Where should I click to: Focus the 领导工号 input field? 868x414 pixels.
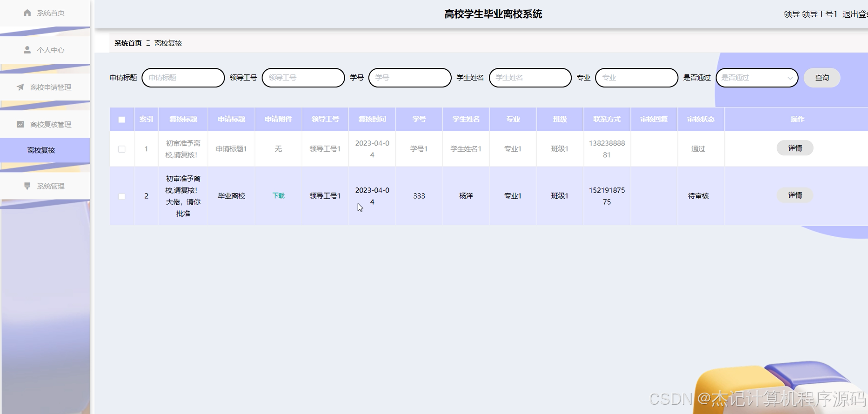click(303, 78)
